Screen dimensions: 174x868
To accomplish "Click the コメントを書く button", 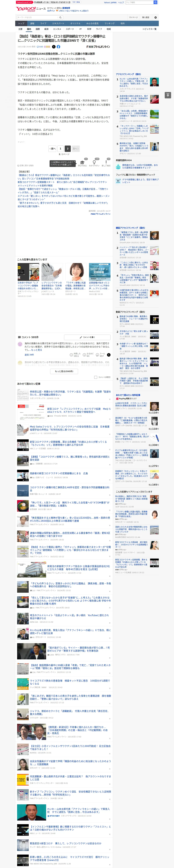I will pyautogui.click(x=87, y=337).
